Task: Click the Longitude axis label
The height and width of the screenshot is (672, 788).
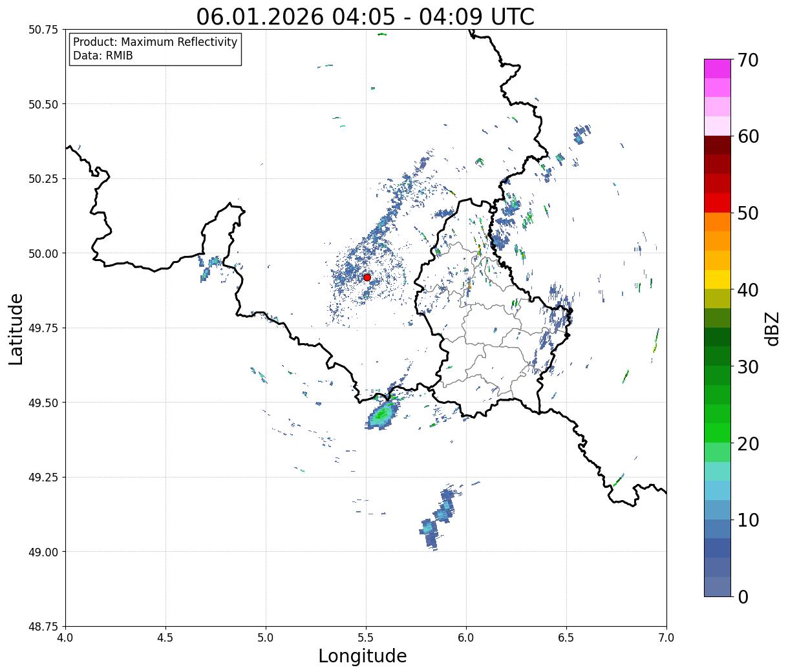Action: (363, 656)
